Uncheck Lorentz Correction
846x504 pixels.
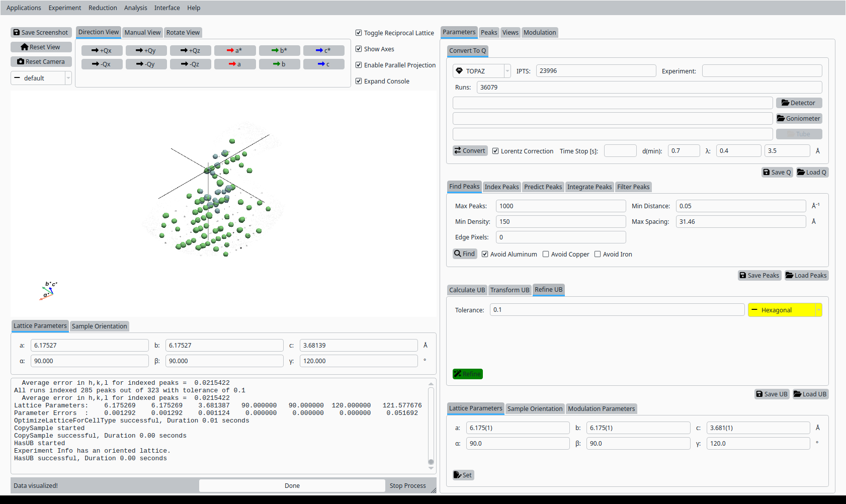(x=495, y=151)
